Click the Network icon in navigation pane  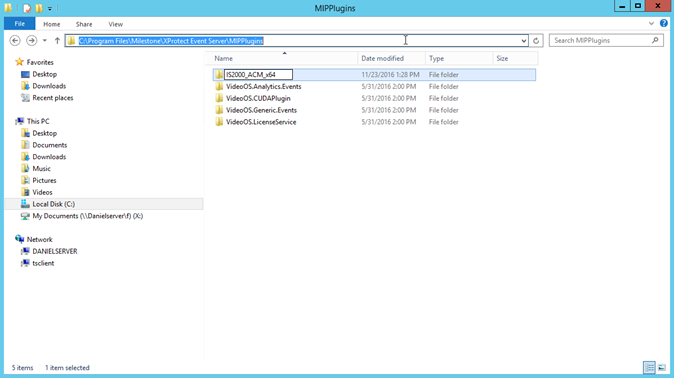pyautogui.click(x=19, y=239)
